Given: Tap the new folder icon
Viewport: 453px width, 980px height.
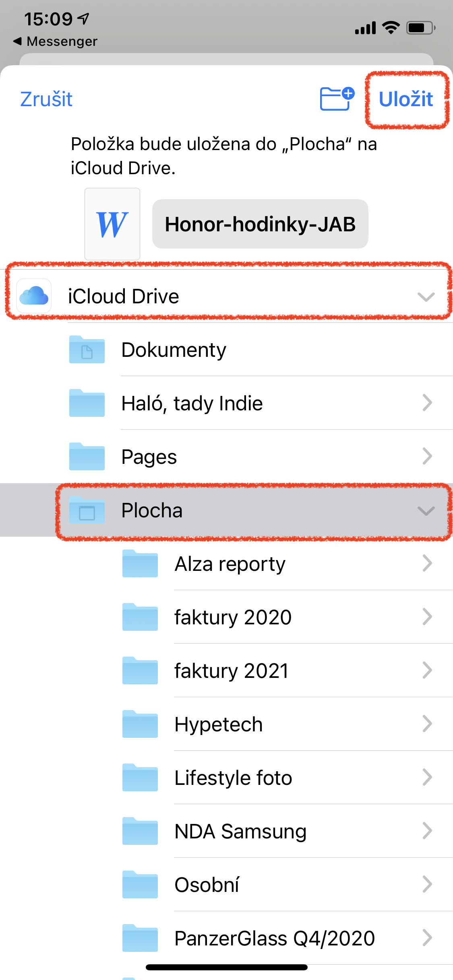Looking at the screenshot, I should click(x=337, y=99).
